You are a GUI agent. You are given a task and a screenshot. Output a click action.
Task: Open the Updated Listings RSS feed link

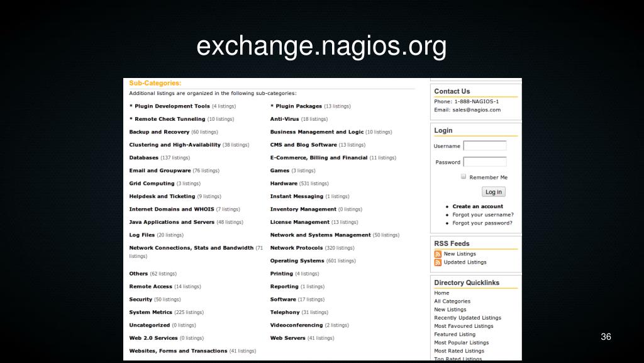coord(465,262)
